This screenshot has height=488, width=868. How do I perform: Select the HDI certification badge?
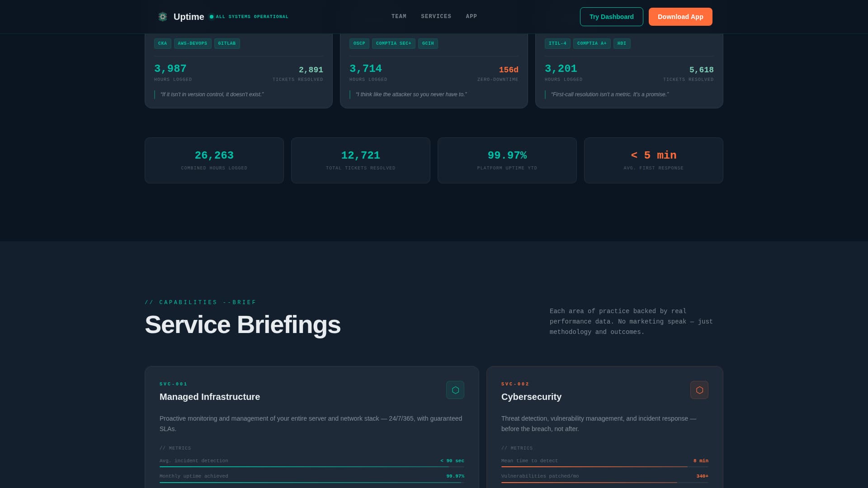click(x=622, y=43)
